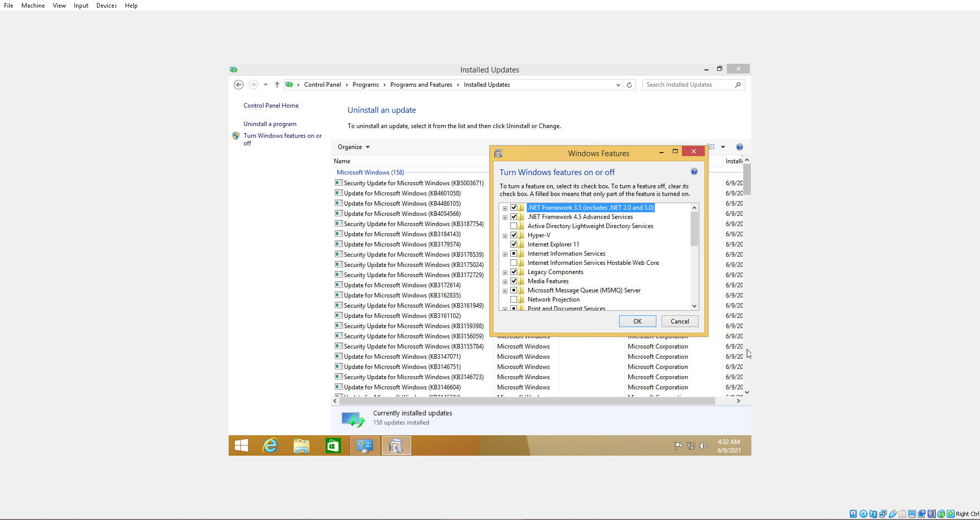Open help in Installed Updates toolbar

[x=740, y=147]
